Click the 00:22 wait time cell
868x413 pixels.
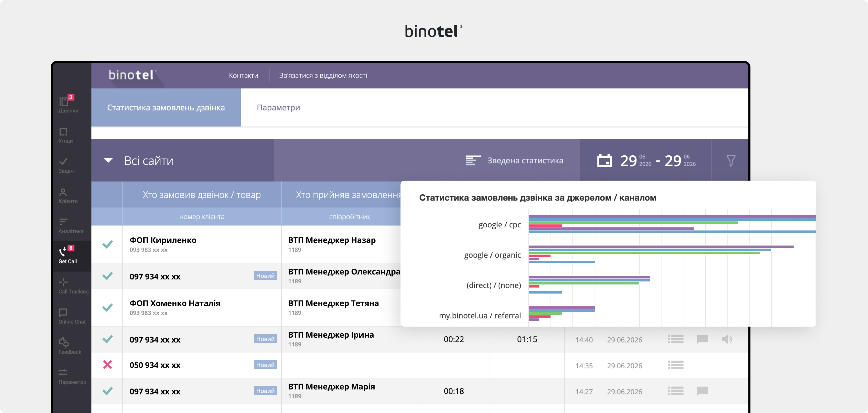tap(454, 339)
